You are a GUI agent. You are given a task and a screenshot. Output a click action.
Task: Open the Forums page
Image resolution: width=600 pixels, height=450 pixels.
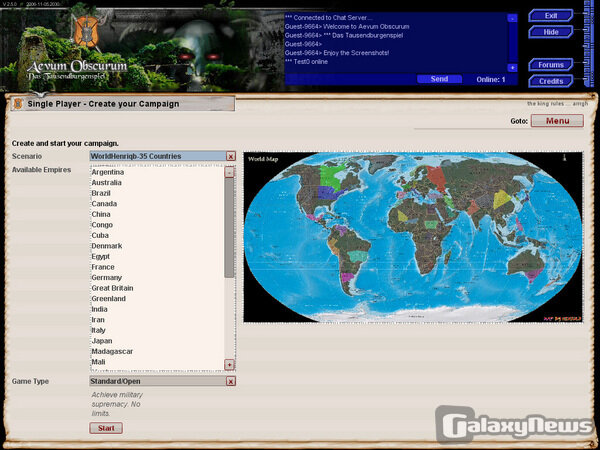click(551, 65)
